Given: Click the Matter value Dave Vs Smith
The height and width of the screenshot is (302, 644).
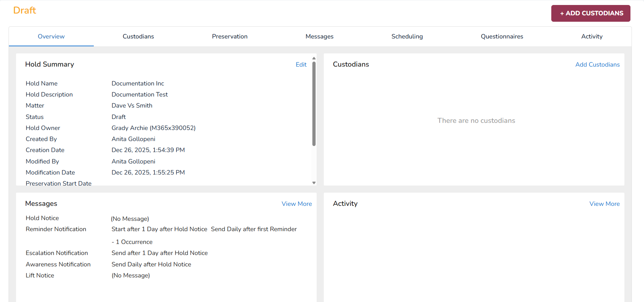Looking at the screenshot, I should (132, 105).
